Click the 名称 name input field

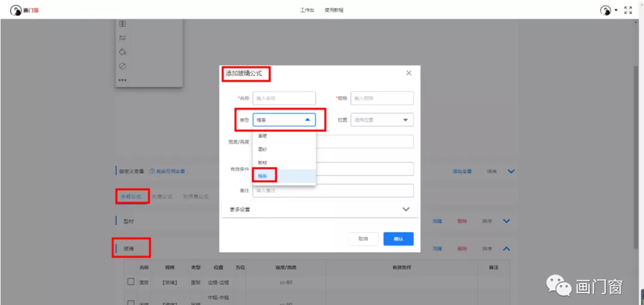pyautogui.click(x=284, y=99)
